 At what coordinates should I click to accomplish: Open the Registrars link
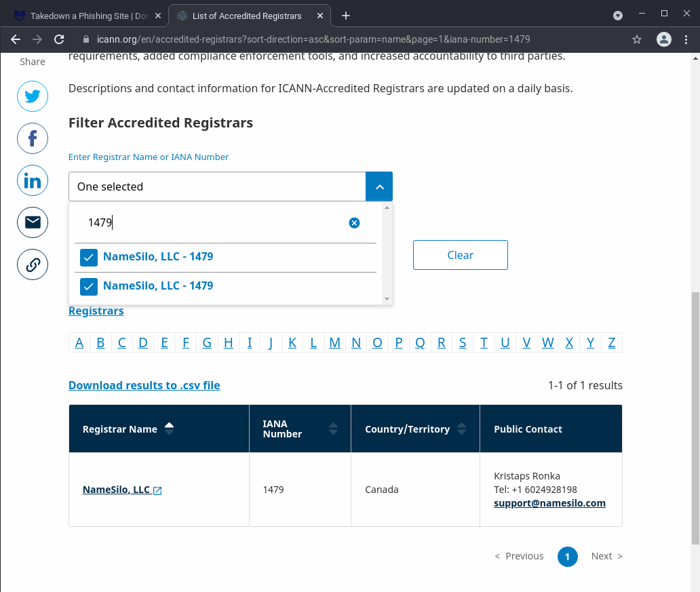(96, 311)
